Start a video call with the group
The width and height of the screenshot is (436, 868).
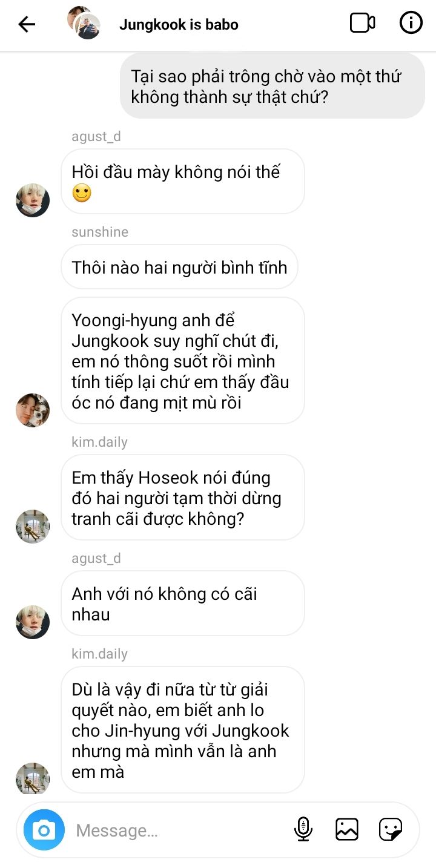point(362,24)
